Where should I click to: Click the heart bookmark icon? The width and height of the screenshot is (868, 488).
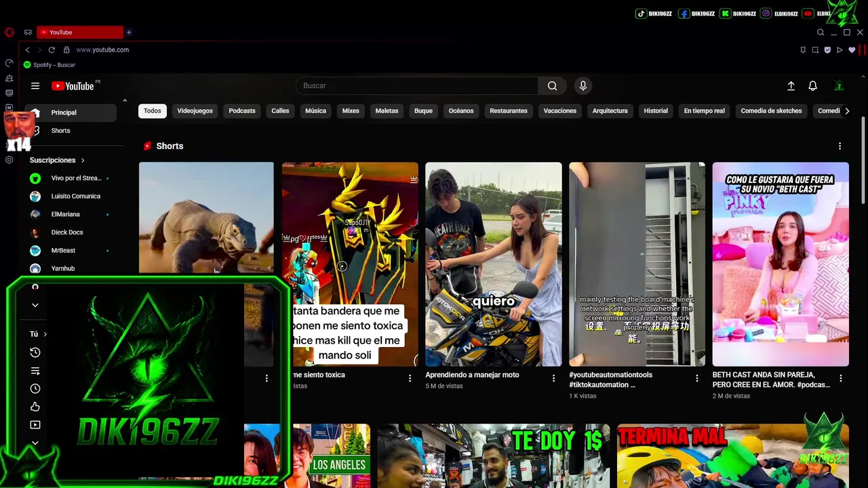click(852, 49)
